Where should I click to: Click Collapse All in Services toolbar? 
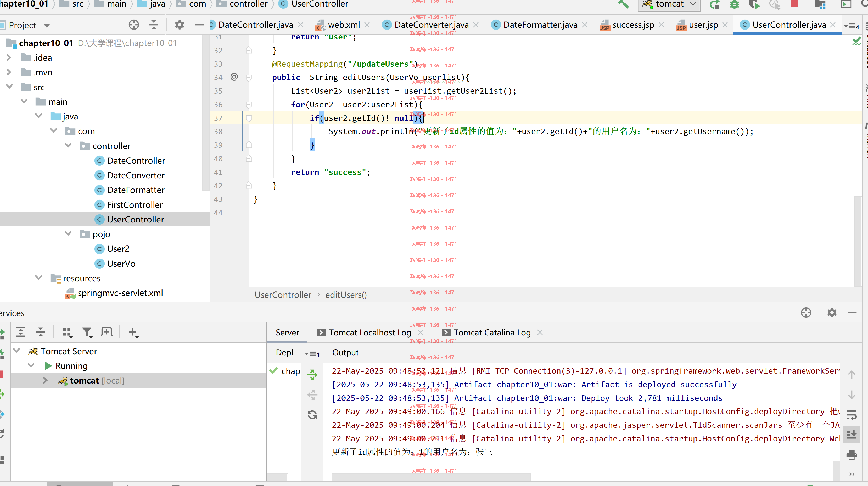pos(41,332)
